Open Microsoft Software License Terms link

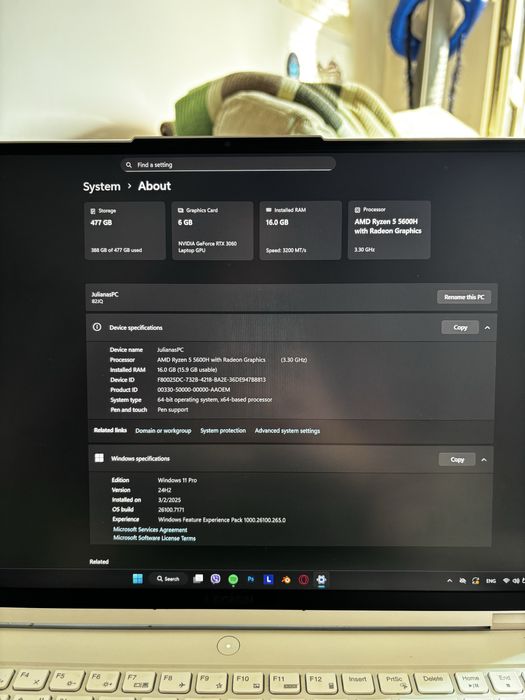(x=154, y=538)
